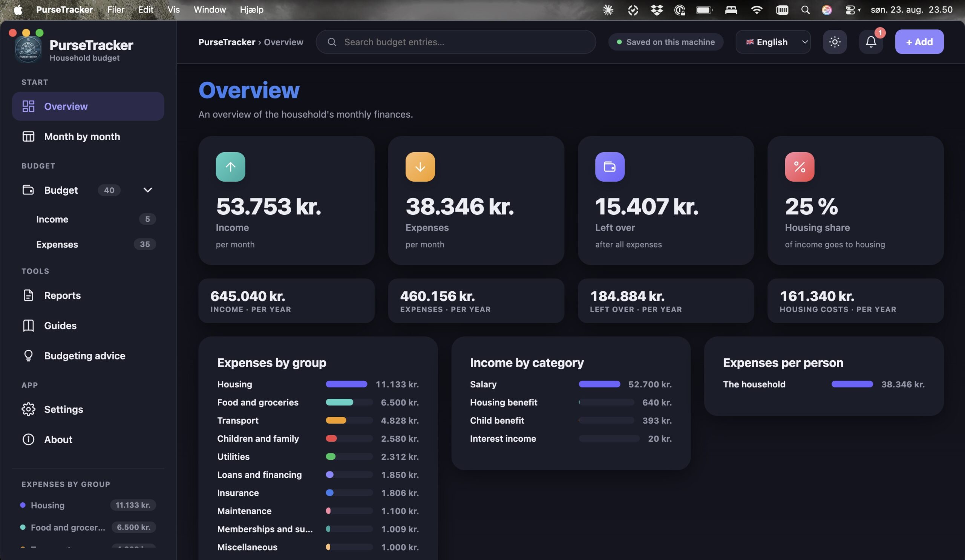Click the Housing benefit income row
The height and width of the screenshot is (560, 965).
tap(571, 402)
